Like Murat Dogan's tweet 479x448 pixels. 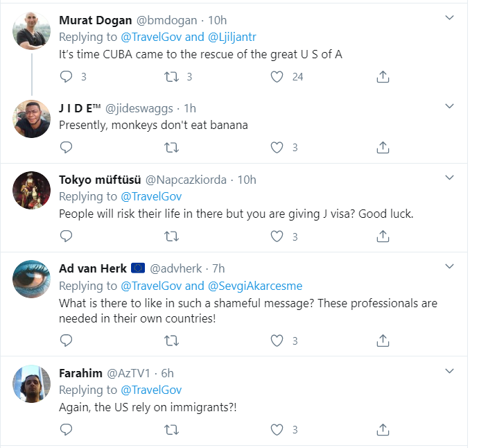(277, 77)
